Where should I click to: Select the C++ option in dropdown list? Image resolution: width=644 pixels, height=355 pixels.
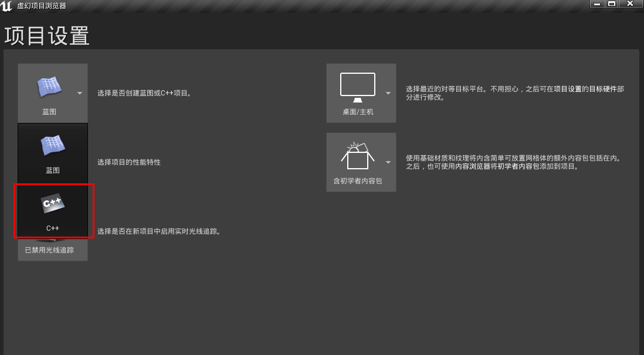(x=53, y=210)
